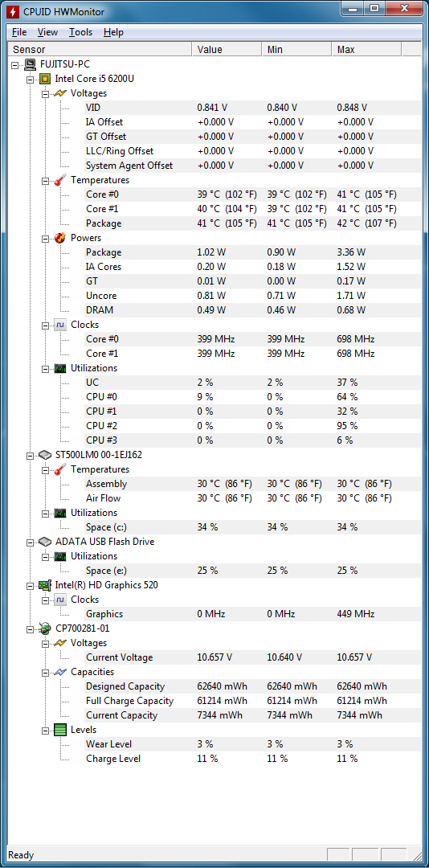429x868 pixels.
Task: Click the CP700281-01 battery icon
Action: (x=46, y=628)
